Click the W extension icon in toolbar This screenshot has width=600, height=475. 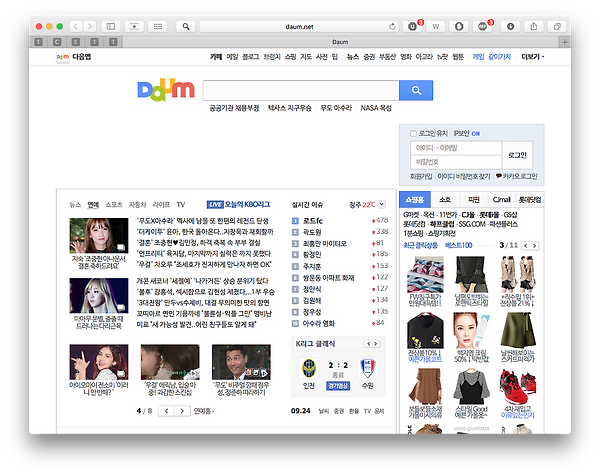(435, 26)
